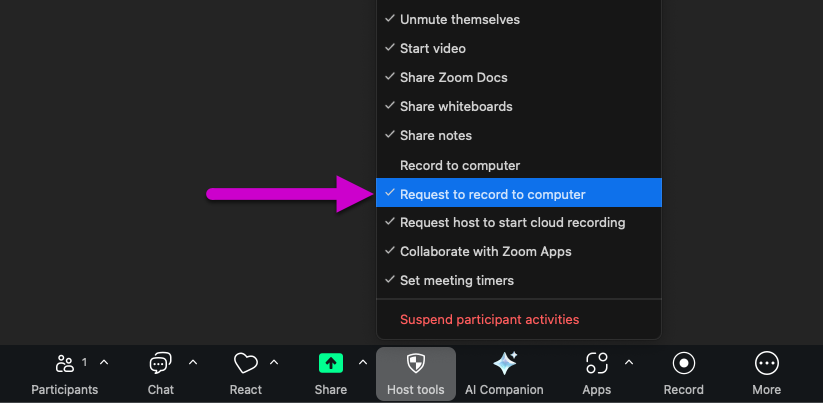Enable Record to computer option
The width and height of the screenshot is (823, 403).
(x=460, y=165)
